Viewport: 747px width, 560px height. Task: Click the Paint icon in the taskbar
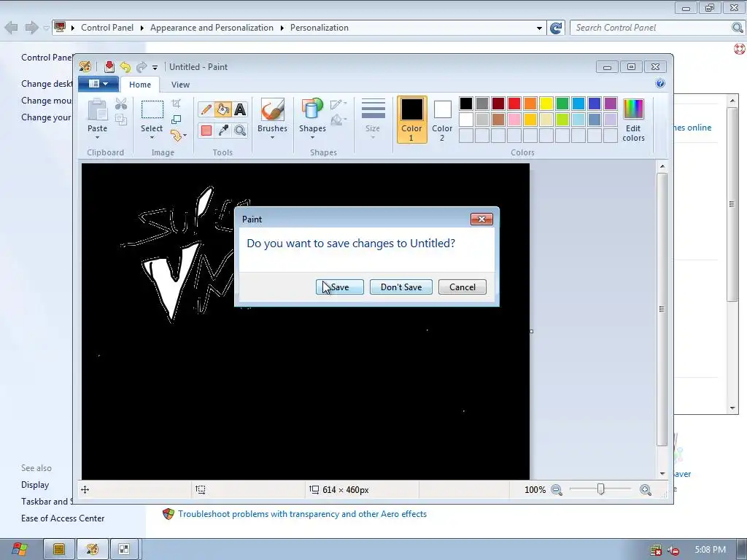(x=93, y=549)
